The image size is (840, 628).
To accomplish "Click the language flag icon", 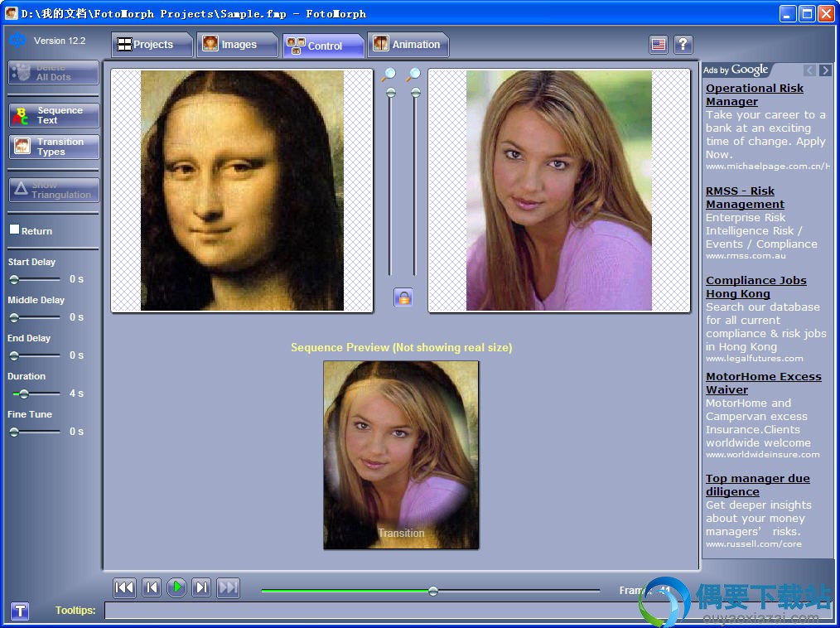I will tap(659, 45).
